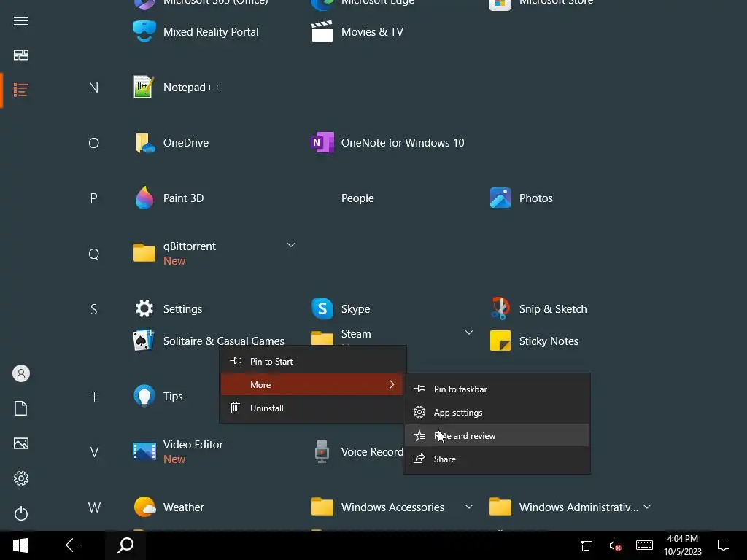Click letter T section header
The height and width of the screenshot is (560, 747).
94,396
